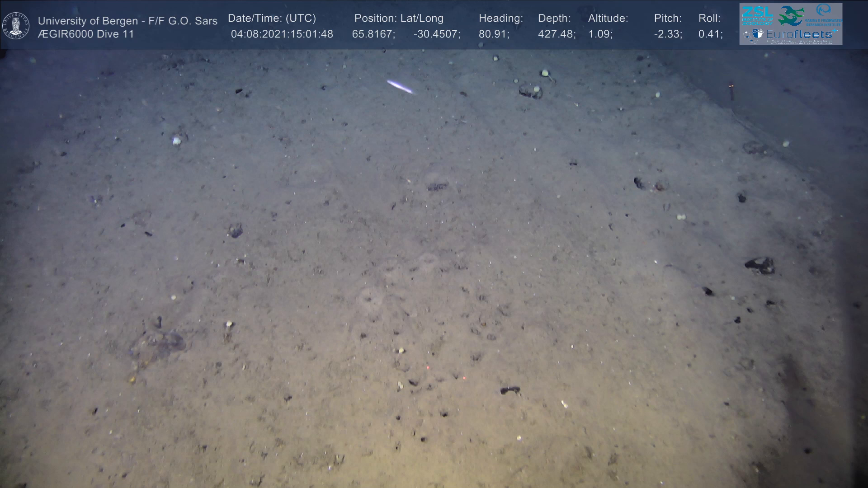Image resolution: width=868 pixels, height=488 pixels.
Task: Click the white streak fish on seabed
Action: (400, 87)
